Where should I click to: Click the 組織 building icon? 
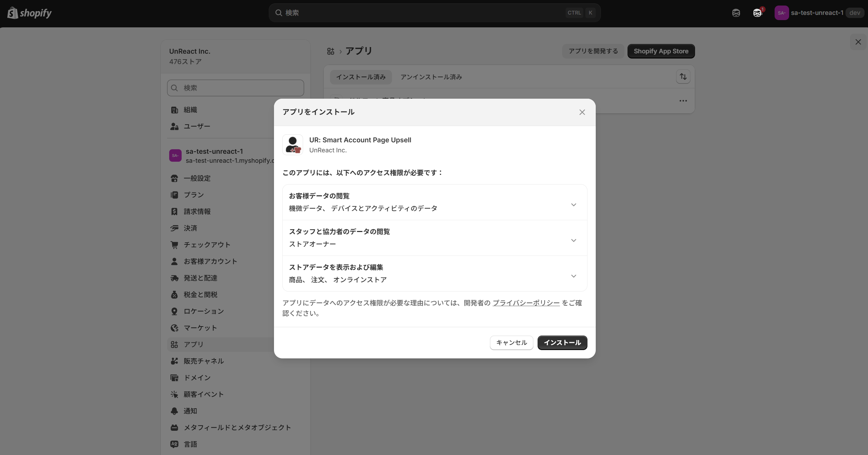click(x=174, y=110)
